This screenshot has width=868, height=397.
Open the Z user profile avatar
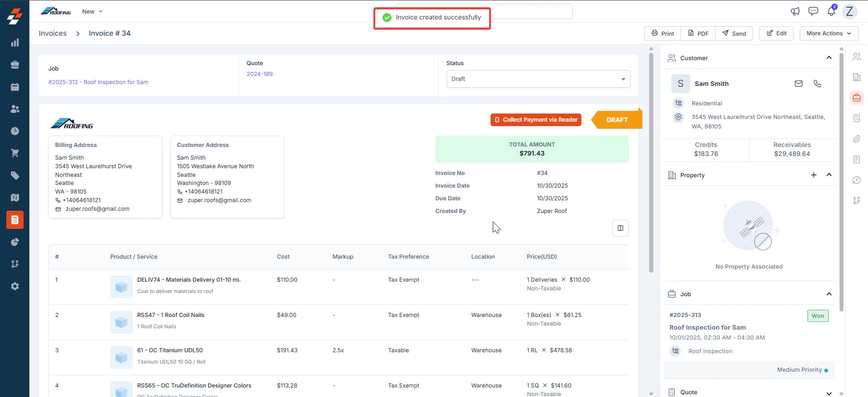[849, 11]
